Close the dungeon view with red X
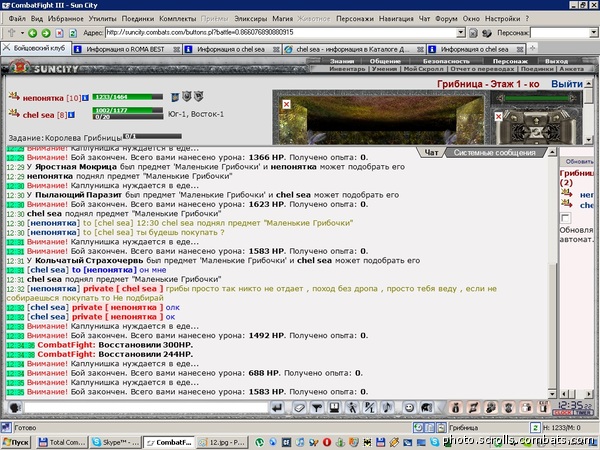This screenshot has width=600, height=450. pyautogui.click(x=286, y=104)
